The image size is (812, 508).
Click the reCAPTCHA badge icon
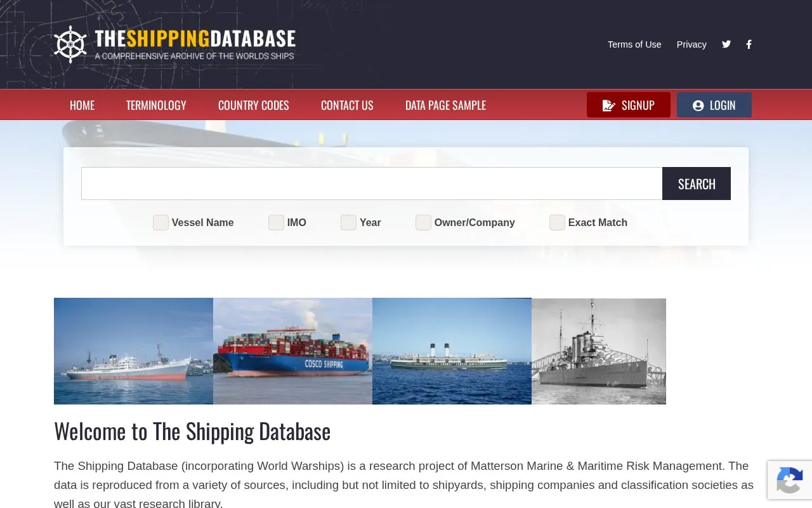pyautogui.click(x=789, y=480)
